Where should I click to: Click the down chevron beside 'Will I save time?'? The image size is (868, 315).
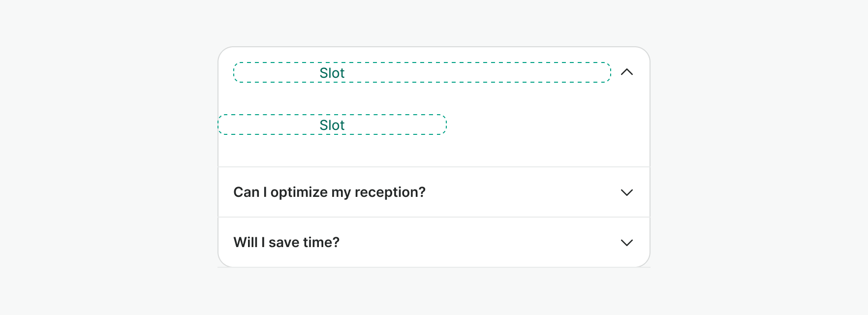626,243
